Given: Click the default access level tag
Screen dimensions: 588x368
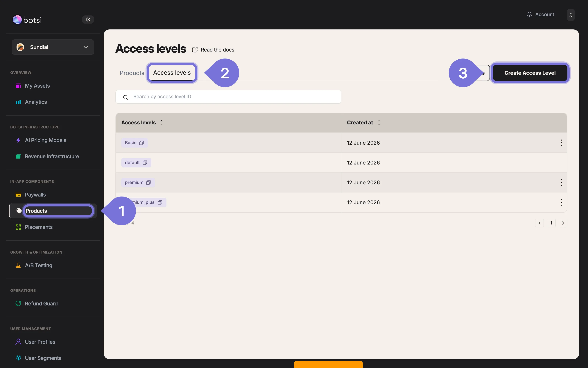Looking at the screenshot, I should (136, 163).
